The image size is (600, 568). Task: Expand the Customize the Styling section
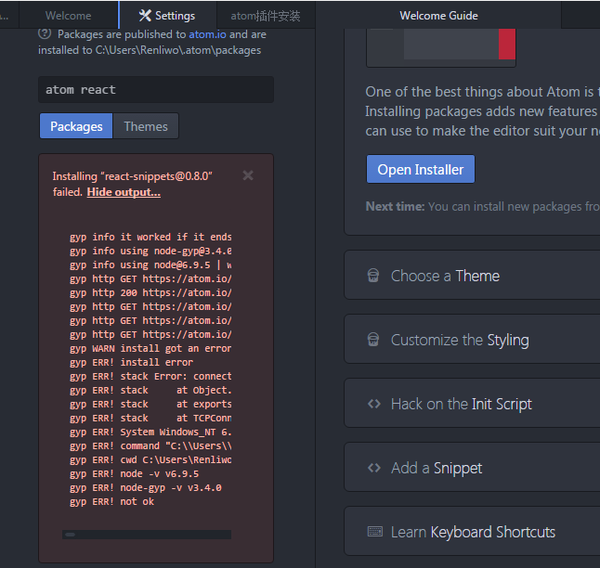(x=460, y=340)
